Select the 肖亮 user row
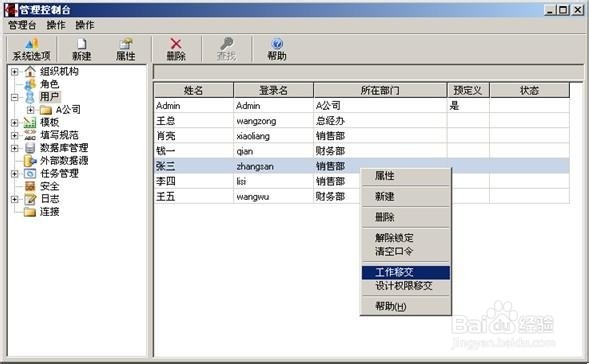 click(x=362, y=136)
